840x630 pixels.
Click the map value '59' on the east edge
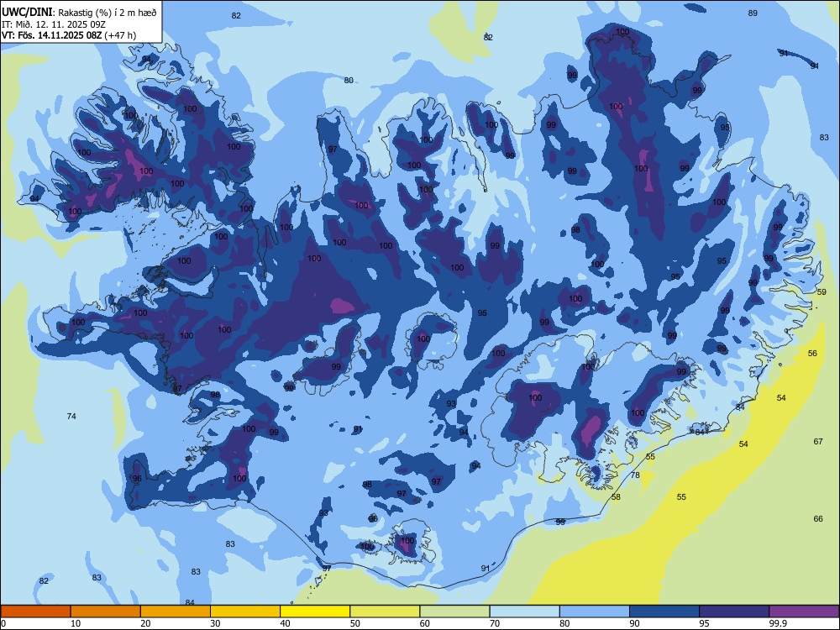tap(822, 292)
